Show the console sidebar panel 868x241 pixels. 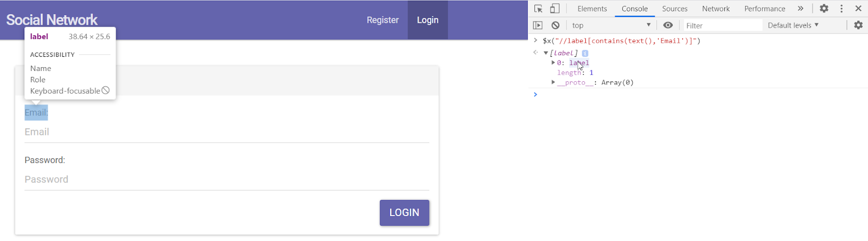pos(538,25)
